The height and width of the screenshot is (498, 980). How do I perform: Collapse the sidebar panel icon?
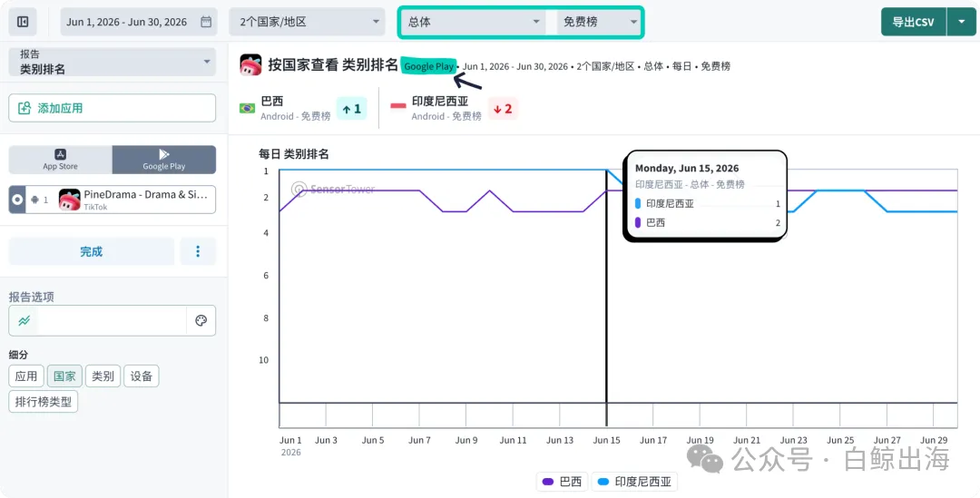tap(23, 22)
